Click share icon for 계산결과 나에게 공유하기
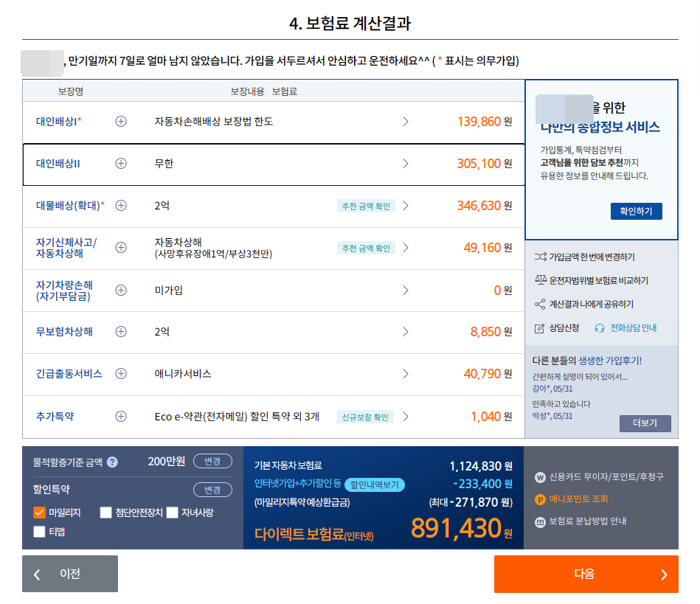The image size is (700, 604). (x=540, y=304)
